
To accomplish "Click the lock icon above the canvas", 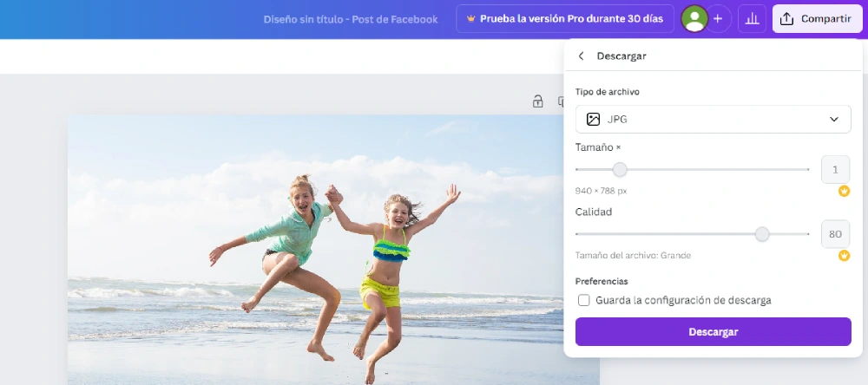I will click(x=537, y=101).
